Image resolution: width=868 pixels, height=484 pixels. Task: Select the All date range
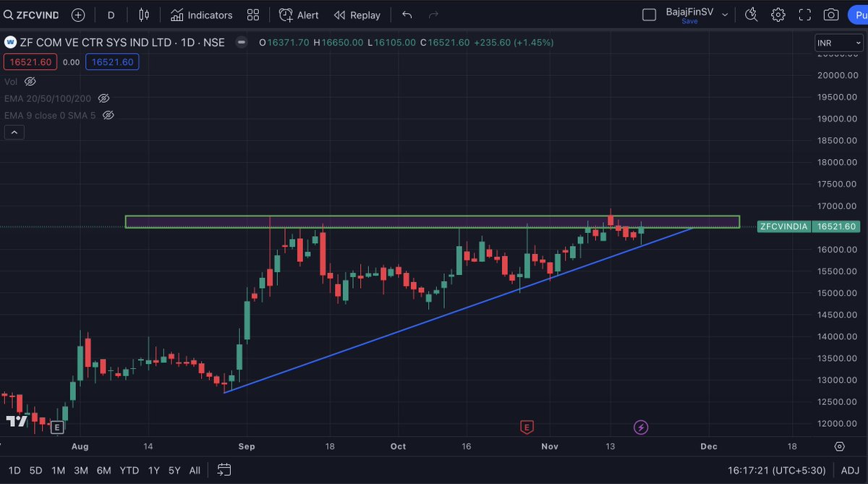pyautogui.click(x=195, y=470)
